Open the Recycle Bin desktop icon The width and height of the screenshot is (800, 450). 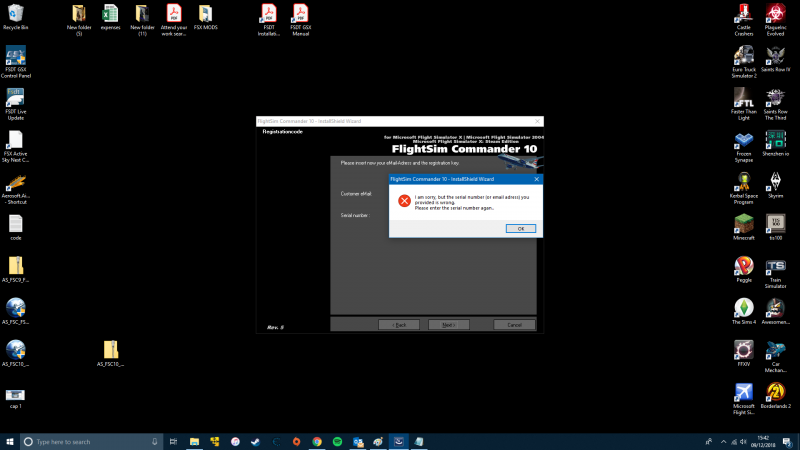15,17
